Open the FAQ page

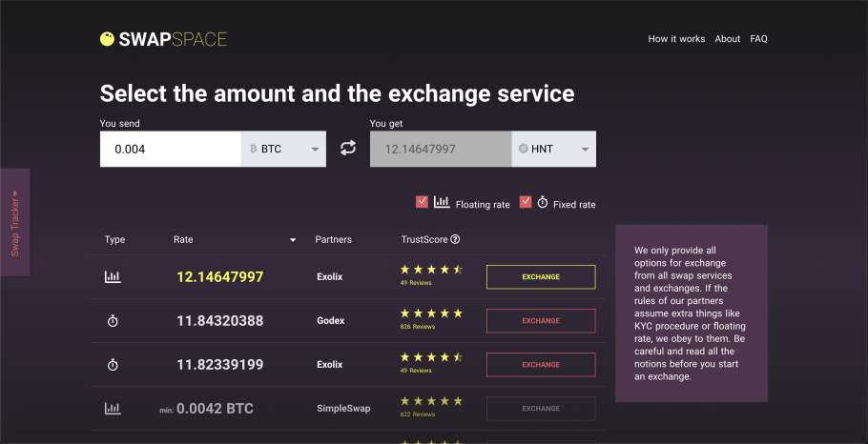pos(758,39)
